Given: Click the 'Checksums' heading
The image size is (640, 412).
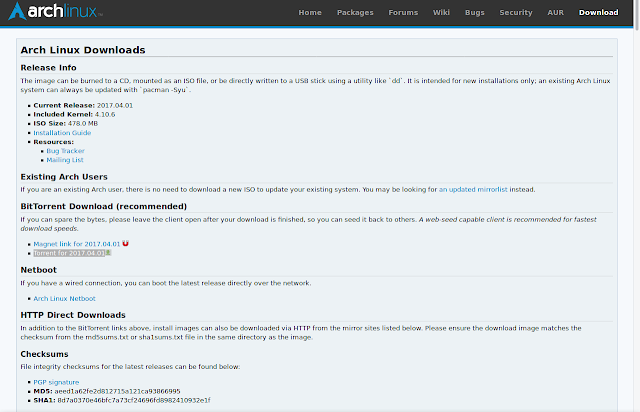Looking at the screenshot, I should pos(44,354).
